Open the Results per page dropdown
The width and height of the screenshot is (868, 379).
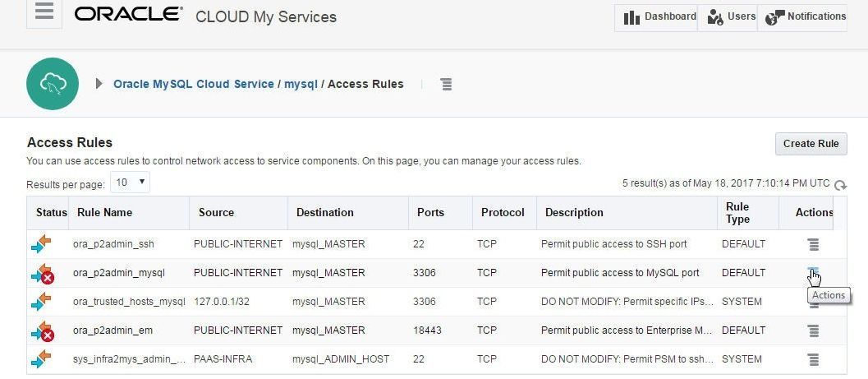[x=130, y=183]
